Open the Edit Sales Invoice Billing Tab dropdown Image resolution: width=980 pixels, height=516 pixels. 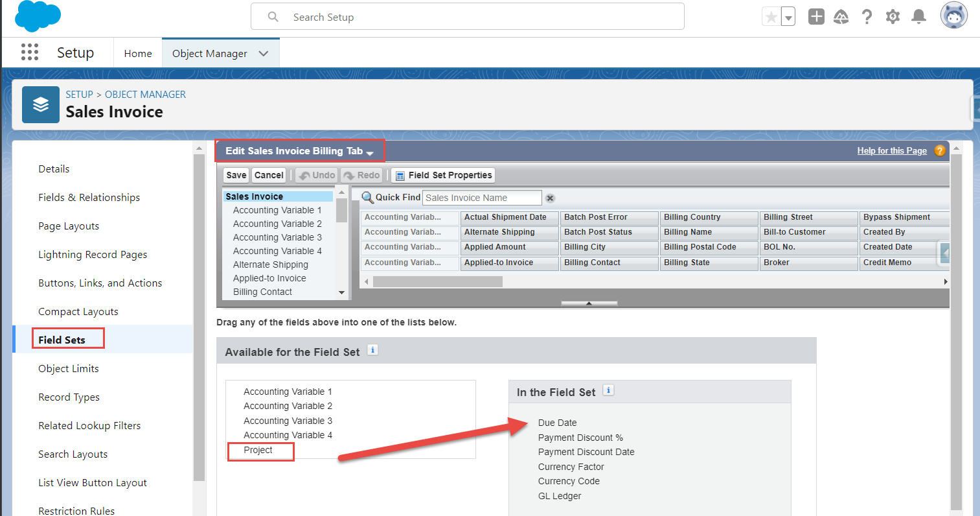point(370,153)
